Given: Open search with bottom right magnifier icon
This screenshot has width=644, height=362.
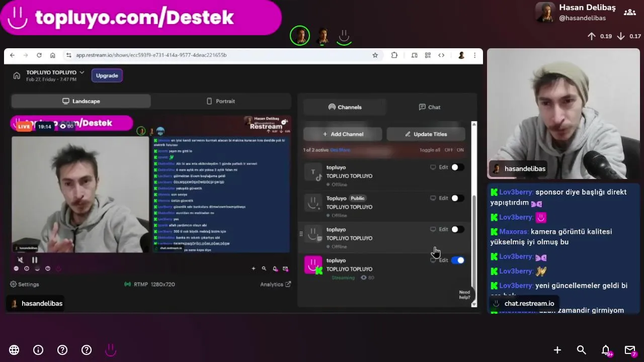Looking at the screenshot, I should 582,350.
